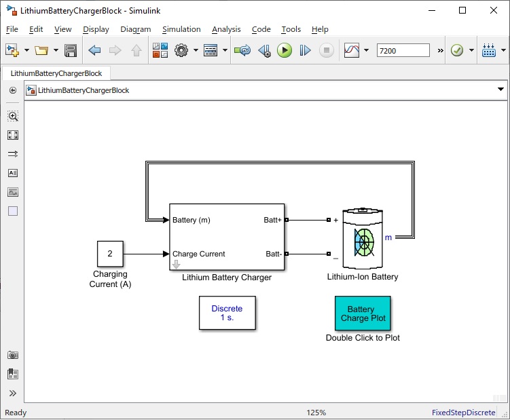Expand the Model Advisor dropdown arrow

[x=471, y=50]
